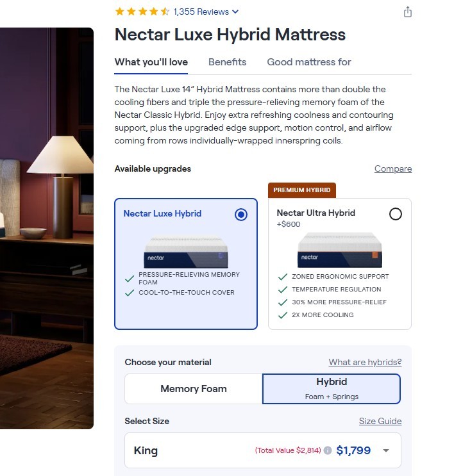Click the bedroom product photo
This screenshot has height=476, width=454.
click(x=47, y=228)
